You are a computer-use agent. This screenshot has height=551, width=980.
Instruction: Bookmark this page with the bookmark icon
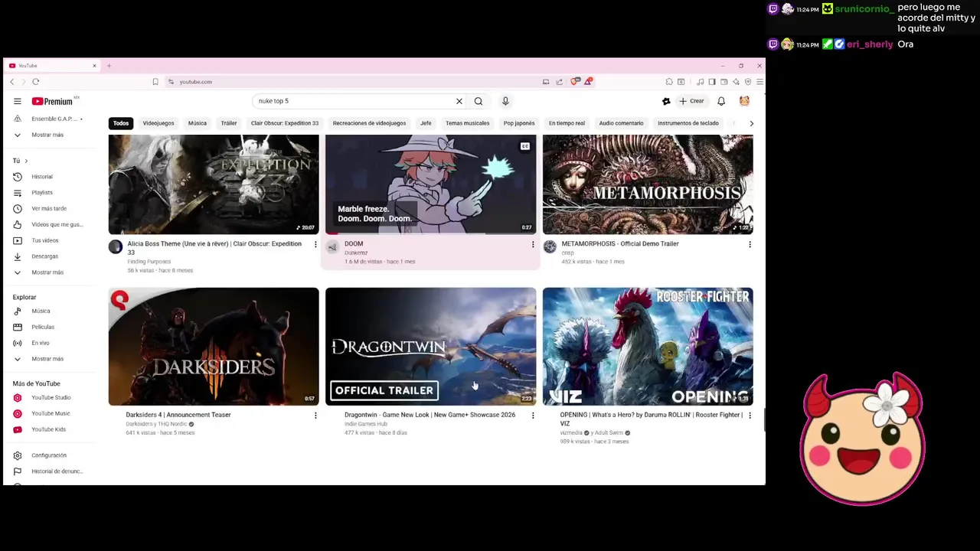(x=155, y=82)
